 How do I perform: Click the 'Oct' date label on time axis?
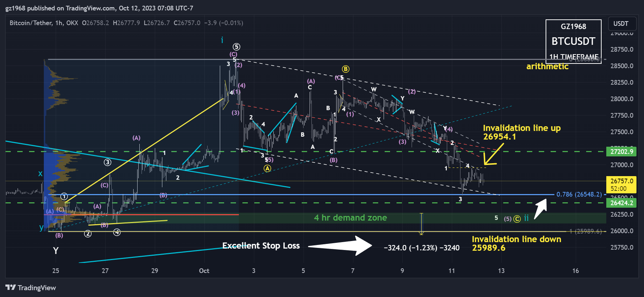pos(204,271)
